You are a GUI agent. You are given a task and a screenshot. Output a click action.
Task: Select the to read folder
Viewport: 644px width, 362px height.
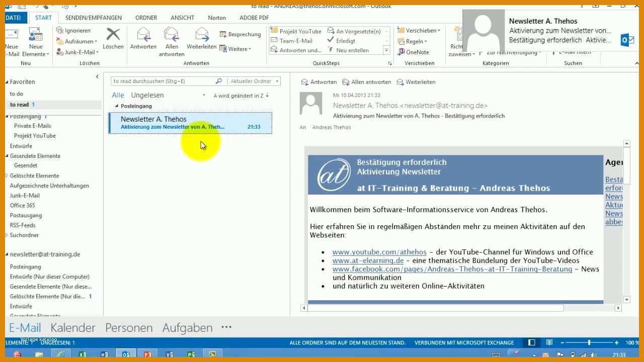[53, 105]
